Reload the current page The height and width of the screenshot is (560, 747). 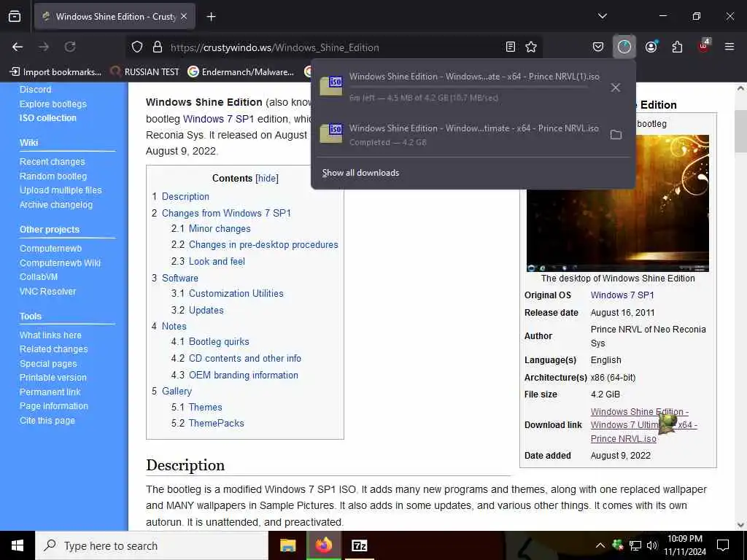point(70,47)
